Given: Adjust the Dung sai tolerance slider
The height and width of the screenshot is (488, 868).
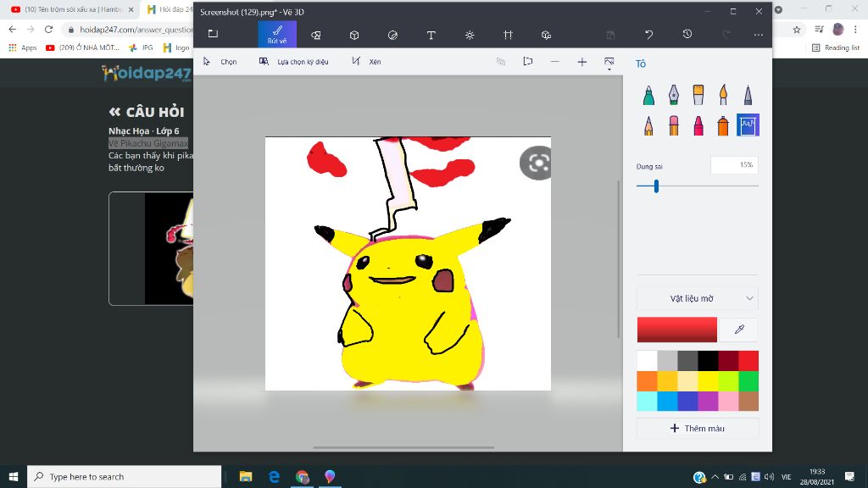Looking at the screenshot, I should point(657,186).
